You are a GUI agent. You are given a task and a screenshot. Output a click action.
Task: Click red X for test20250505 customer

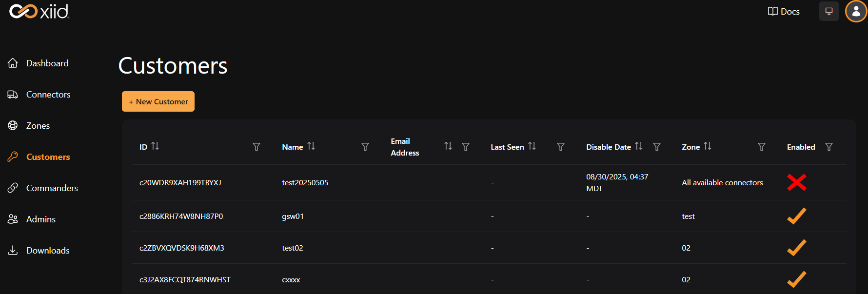[796, 182]
